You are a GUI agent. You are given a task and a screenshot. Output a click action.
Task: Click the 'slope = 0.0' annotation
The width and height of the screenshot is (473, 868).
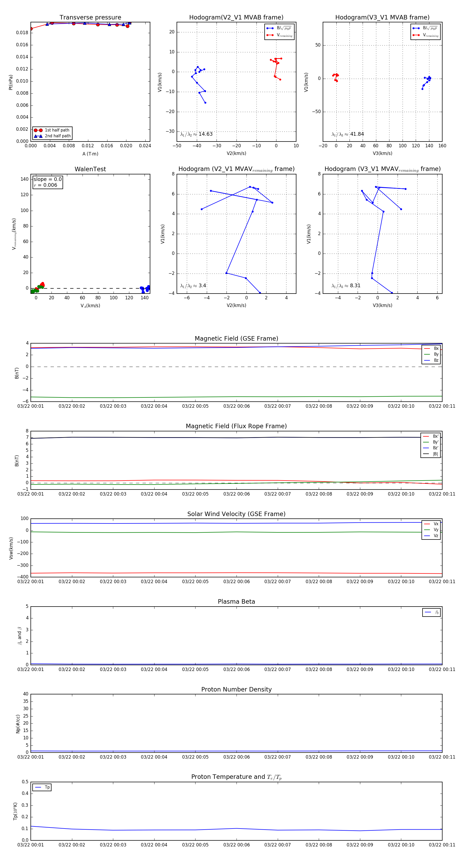point(48,179)
